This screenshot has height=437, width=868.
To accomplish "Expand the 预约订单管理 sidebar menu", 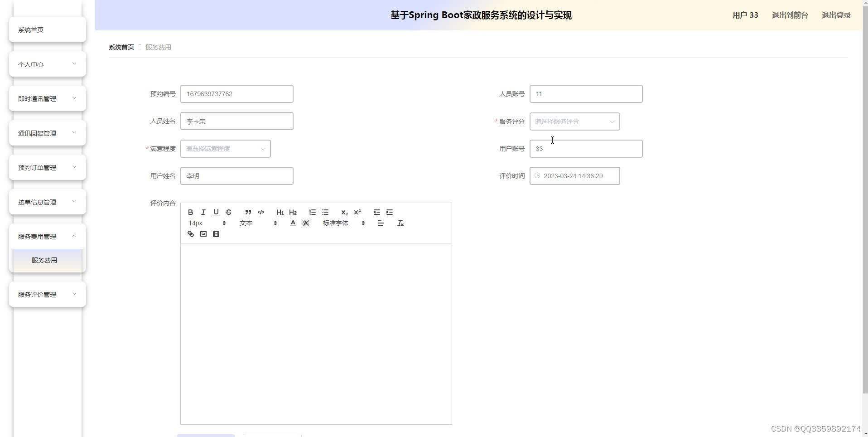I will pos(48,167).
